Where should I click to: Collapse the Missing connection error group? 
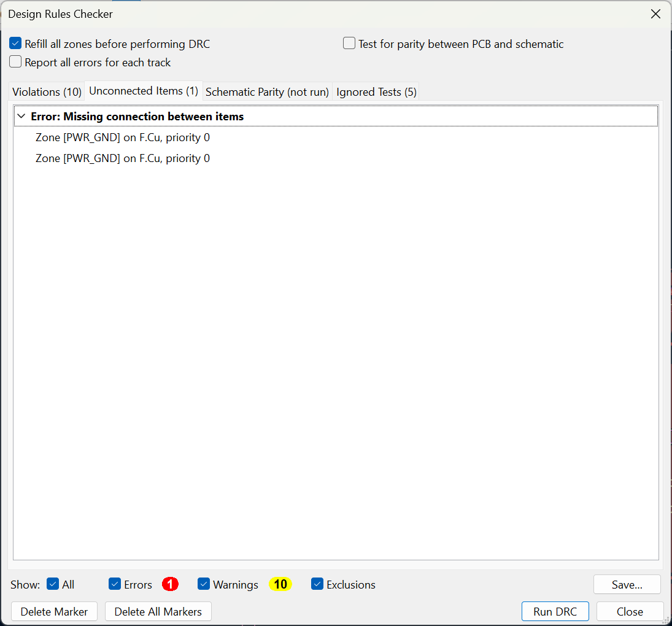pos(21,116)
